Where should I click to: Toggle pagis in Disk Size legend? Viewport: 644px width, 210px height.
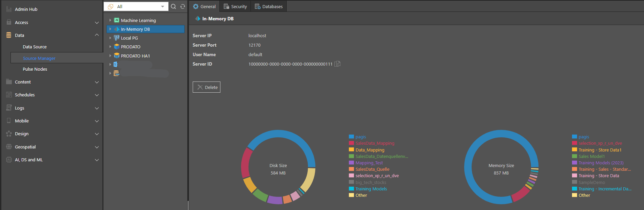(x=360, y=137)
